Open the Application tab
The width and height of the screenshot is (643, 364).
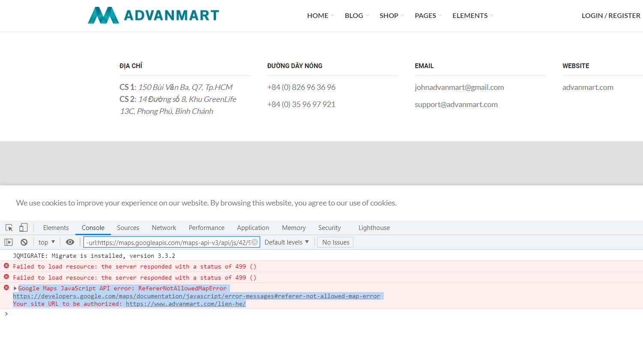pyautogui.click(x=253, y=228)
